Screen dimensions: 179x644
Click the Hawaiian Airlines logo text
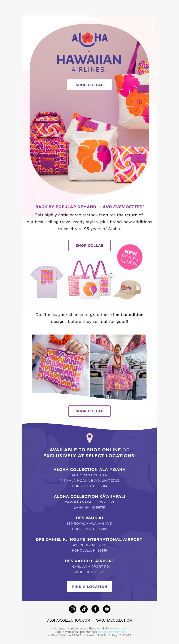pos(89,63)
